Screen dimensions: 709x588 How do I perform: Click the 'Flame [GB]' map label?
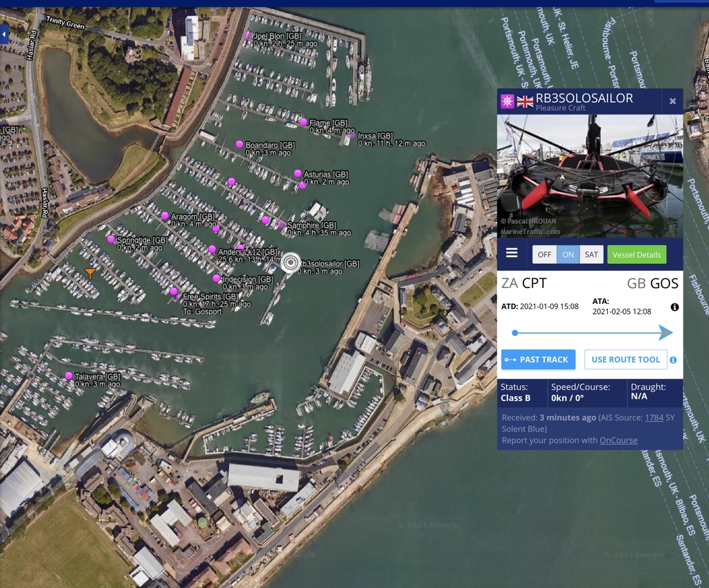pyautogui.click(x=328, y=123)
